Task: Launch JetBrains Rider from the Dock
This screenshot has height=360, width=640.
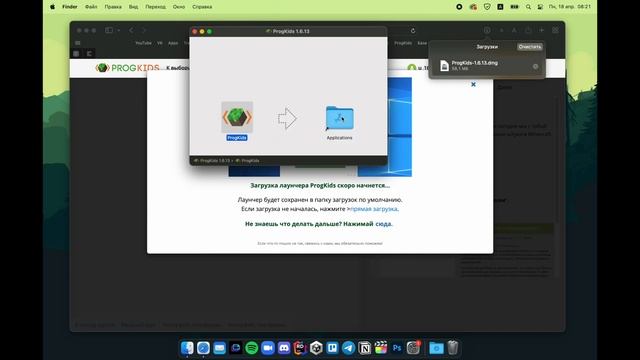Action: [x=300, y=348]
